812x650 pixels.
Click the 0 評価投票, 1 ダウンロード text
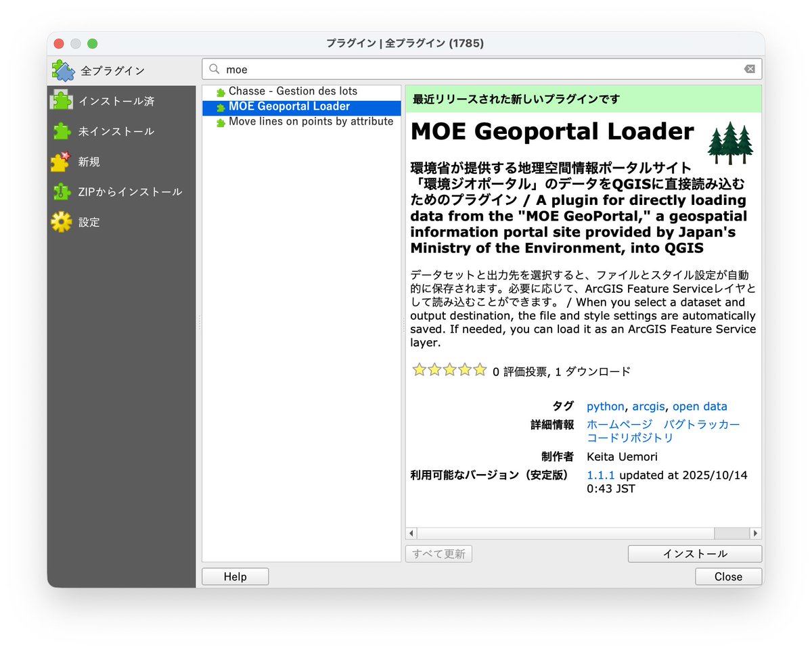(561, 371)
